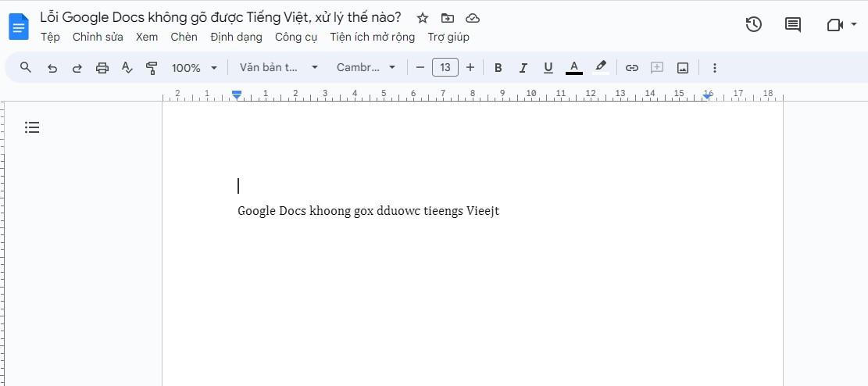This screenshot has width=868, height=386.
Task: Expand the video call options arrow
Action: coord(854,24)
